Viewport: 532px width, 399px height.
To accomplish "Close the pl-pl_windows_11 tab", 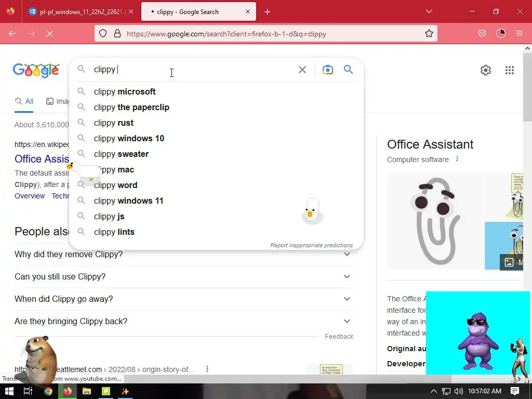I will [x=131, y=11].
